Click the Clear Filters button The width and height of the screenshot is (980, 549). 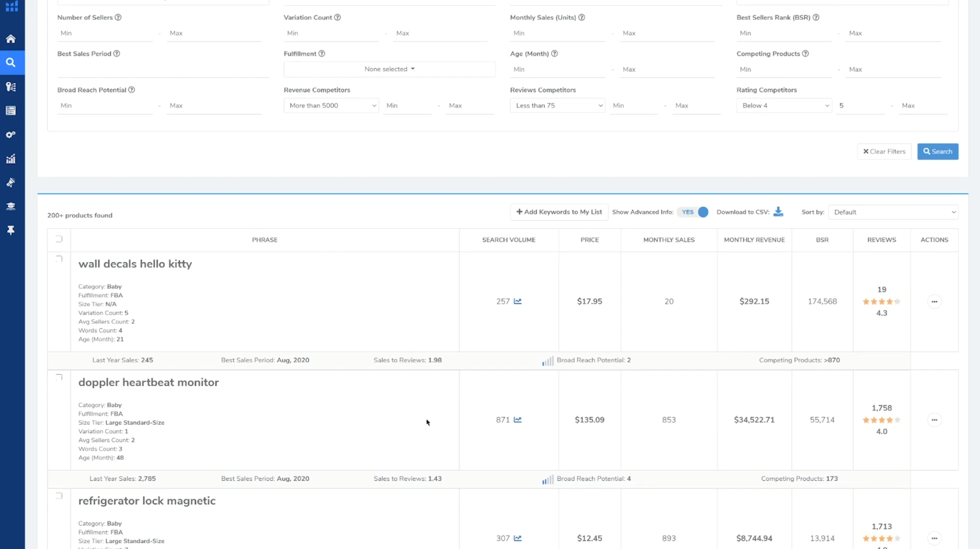point(884,152)
